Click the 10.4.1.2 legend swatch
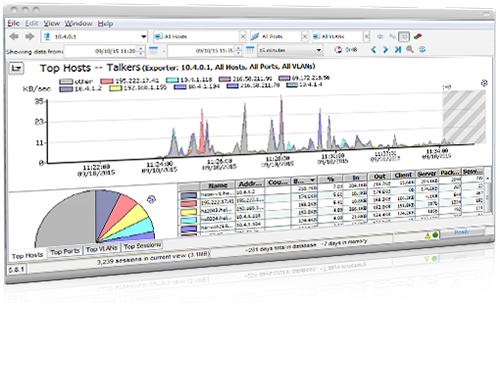The image size is (500, 375). [x=66, y=89]
